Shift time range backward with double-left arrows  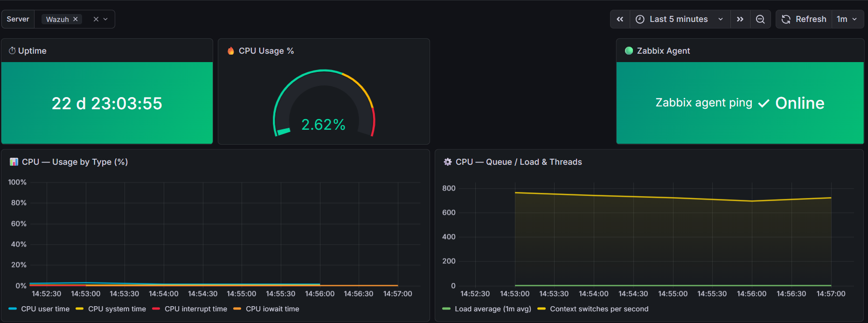click(620, 19)
